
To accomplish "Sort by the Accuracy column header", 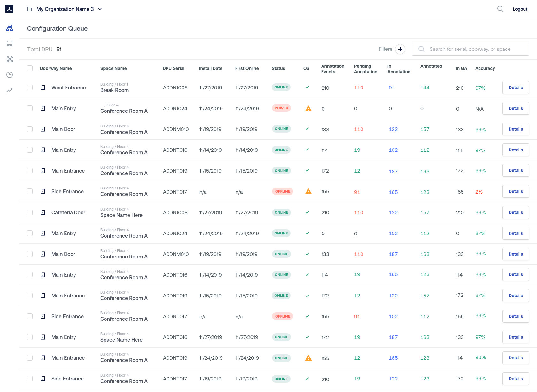I will [485, 68].
